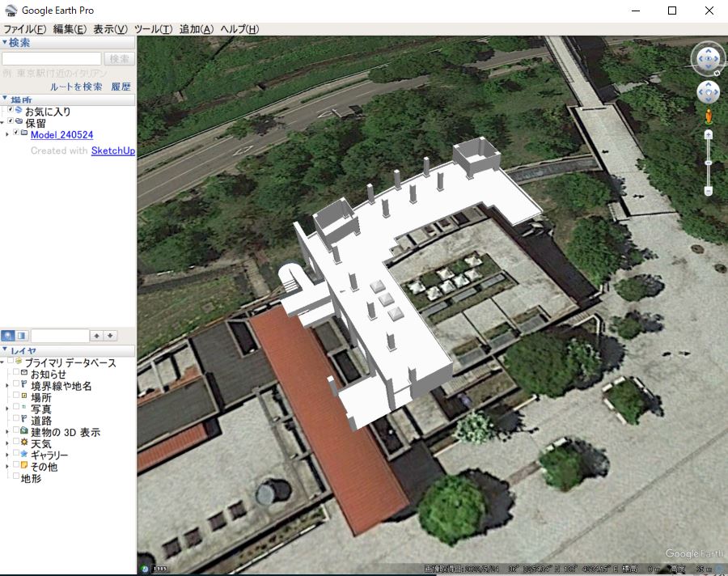Open the 追加(A) menu
Screen dimensions: 728x576
click(x=197, y=29)
